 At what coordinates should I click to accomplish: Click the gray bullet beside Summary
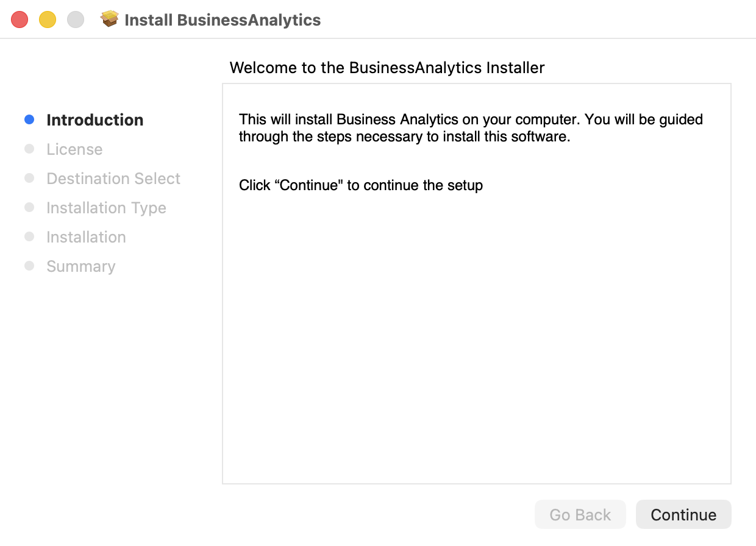pos(29,266)
